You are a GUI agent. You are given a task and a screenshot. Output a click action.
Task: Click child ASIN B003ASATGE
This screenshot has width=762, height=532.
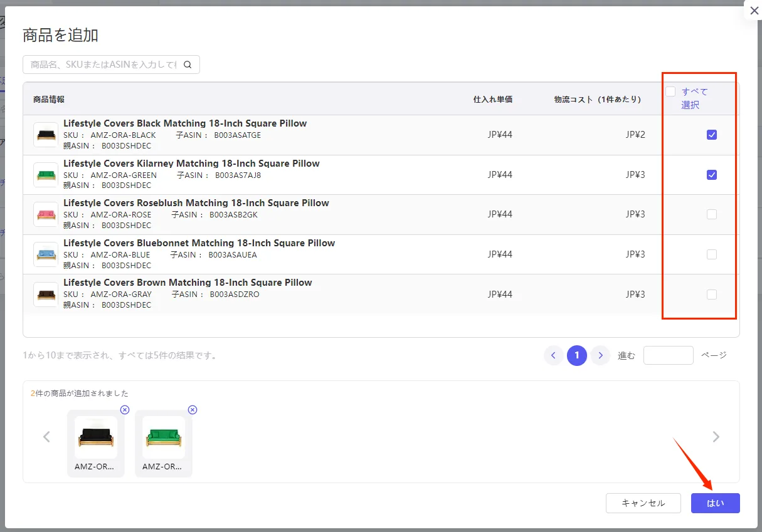[x=238, y=135]
